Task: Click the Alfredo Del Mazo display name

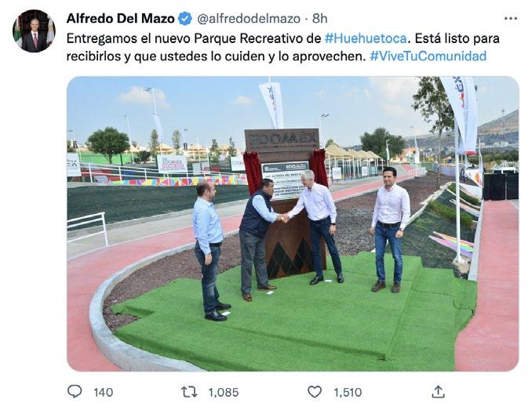Action: (121, 19)
